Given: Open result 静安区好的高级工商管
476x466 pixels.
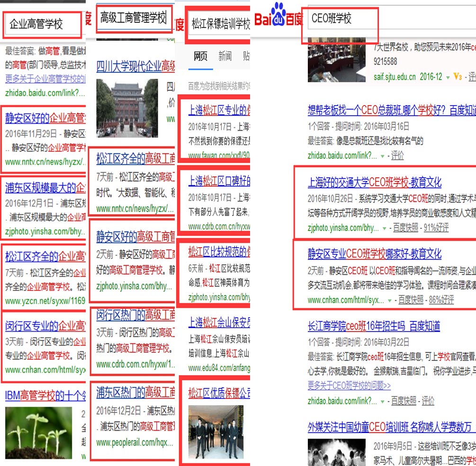Looking at the screenshot, I should [135, 236].
